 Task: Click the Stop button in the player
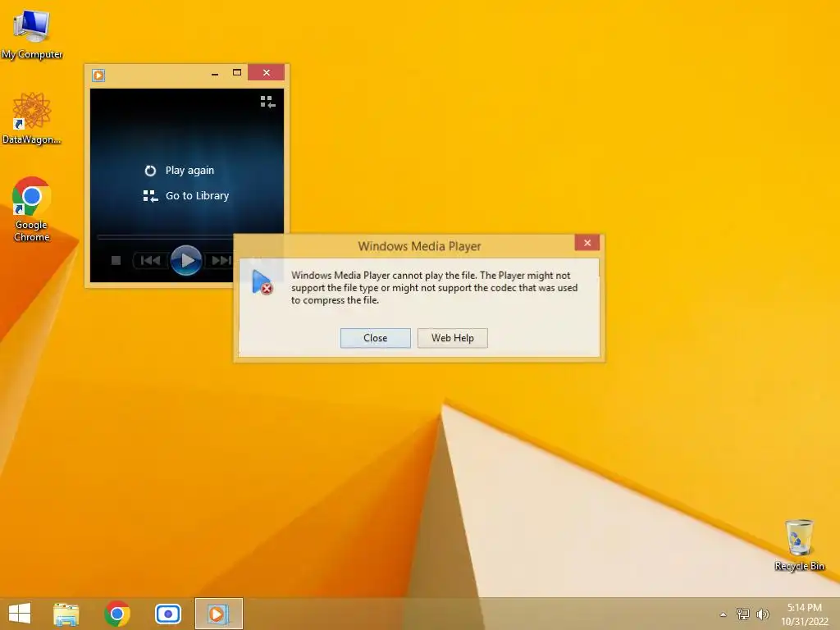click(x=116, y=260)
